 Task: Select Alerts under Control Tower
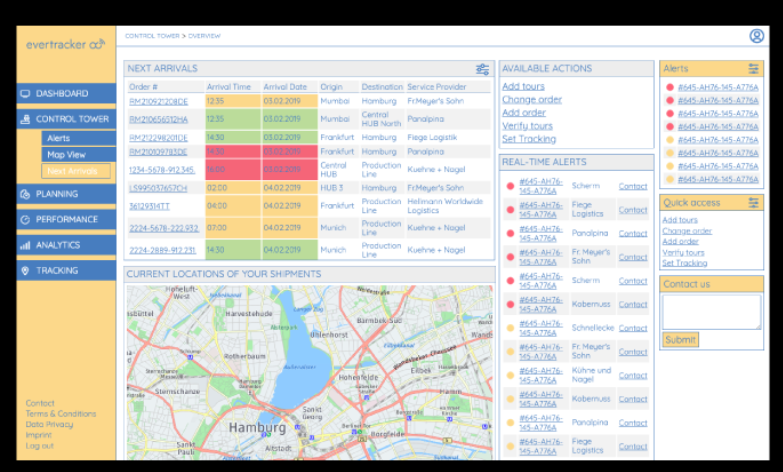(78, 138)
